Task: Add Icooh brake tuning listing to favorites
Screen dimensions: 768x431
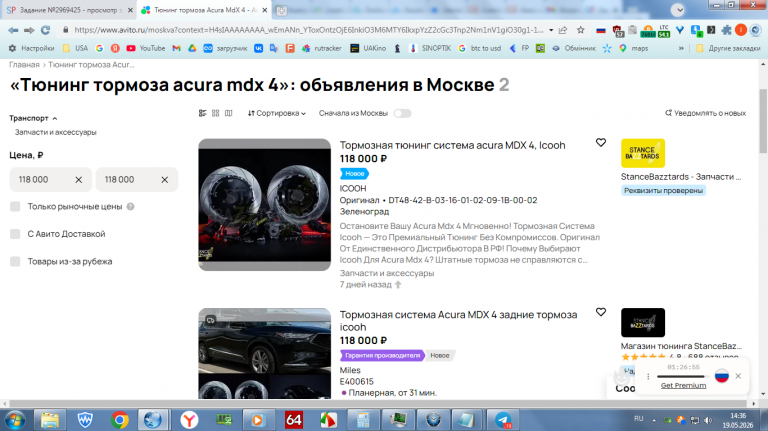Action: tap(601, 143)
